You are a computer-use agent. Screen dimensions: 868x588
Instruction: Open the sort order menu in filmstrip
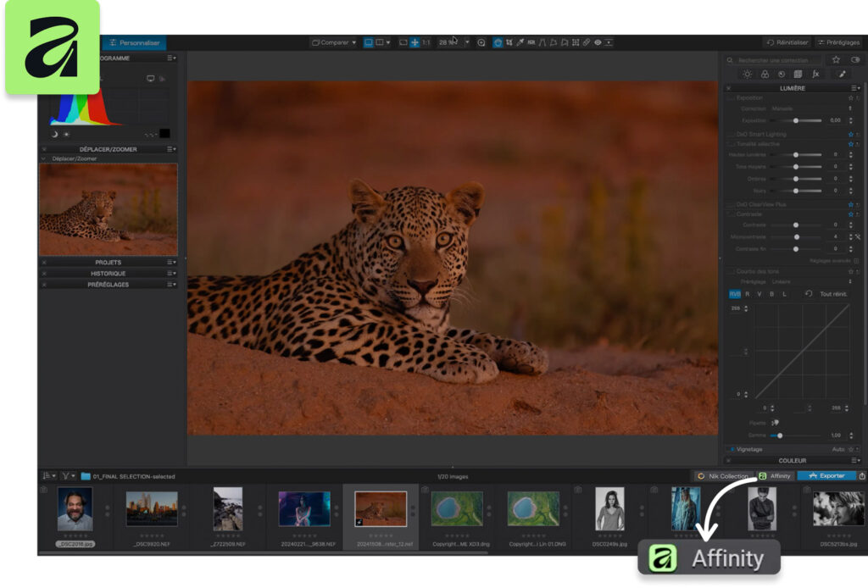[x=48, y=475]
